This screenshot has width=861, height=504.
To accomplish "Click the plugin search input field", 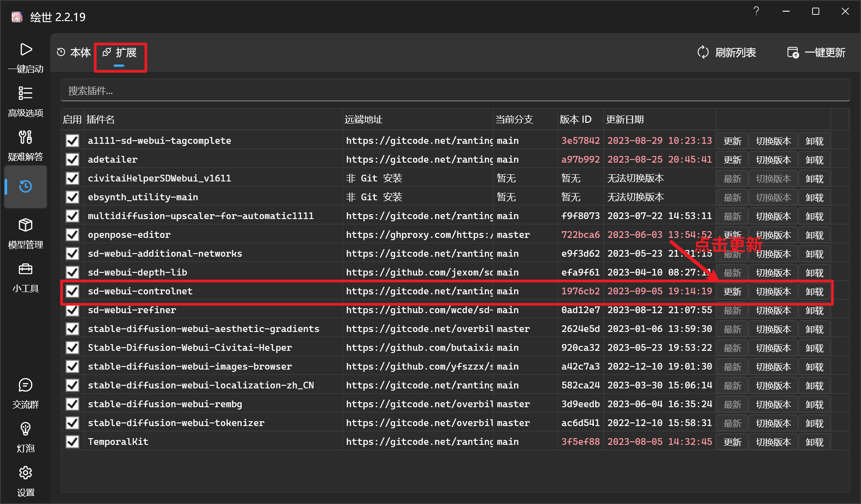I will 455,91.
